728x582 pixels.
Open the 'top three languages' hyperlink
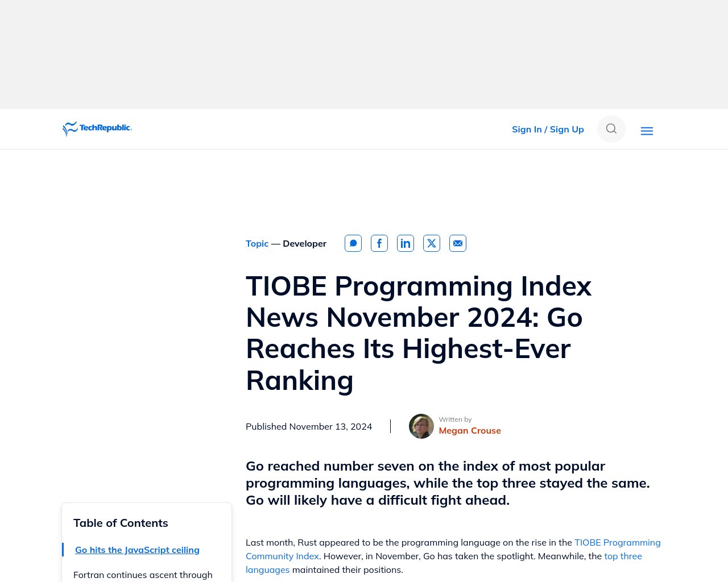[x=623, y=556]
